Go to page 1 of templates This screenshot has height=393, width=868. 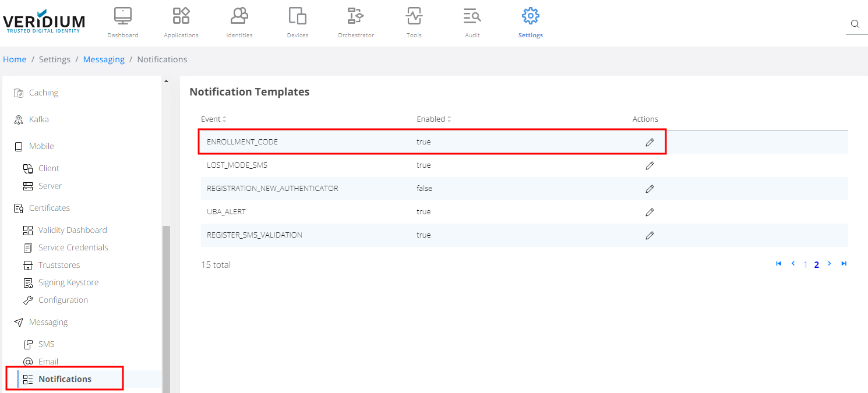coord(806,264)
